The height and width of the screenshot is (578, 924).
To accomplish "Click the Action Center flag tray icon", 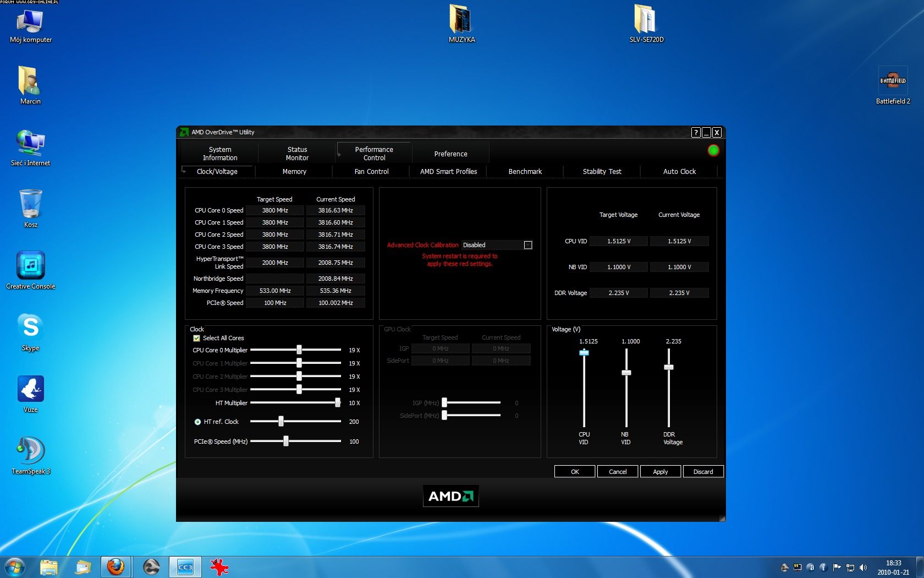I will coord(837,568).
